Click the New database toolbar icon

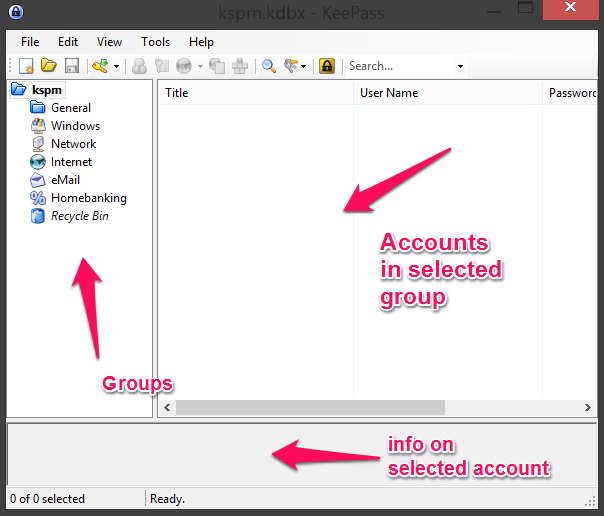27,66
